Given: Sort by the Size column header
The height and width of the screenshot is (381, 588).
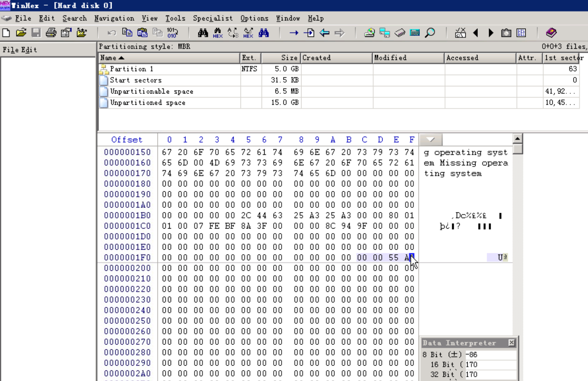Looking at the screenshot, I should tap(281, 57).
